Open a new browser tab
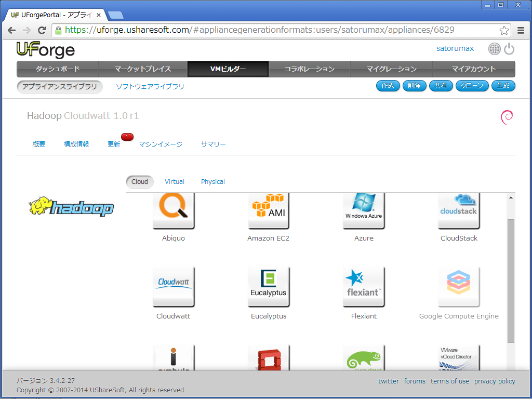The width and height of the screenshot is (532, 399). [x=116, y=15]
